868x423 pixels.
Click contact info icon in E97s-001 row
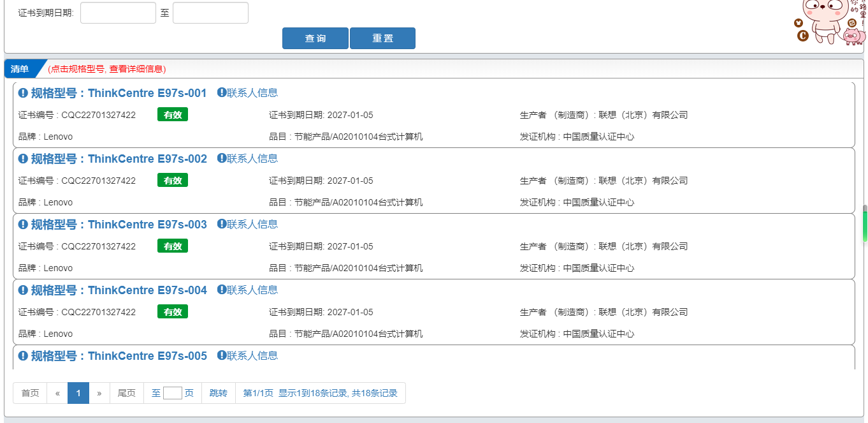[x=222, y=93]
